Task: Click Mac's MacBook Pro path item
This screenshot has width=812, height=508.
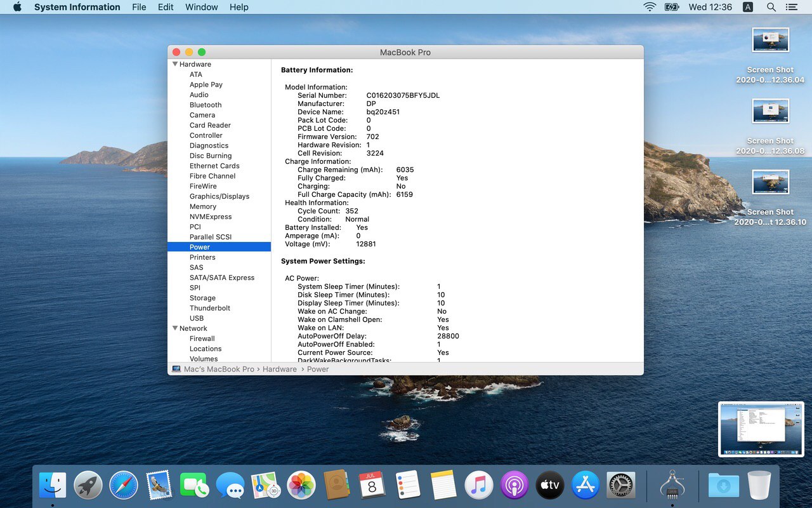Action: (x=213, y=369)
